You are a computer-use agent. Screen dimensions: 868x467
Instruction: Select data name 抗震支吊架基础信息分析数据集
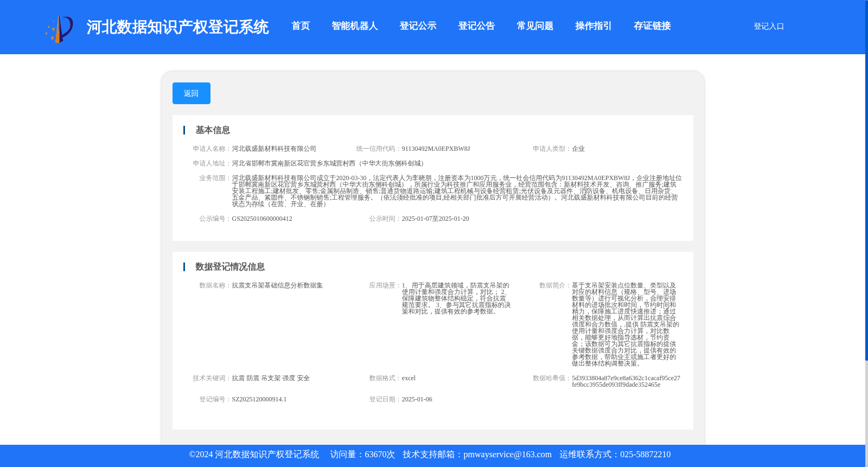point(277,285)
